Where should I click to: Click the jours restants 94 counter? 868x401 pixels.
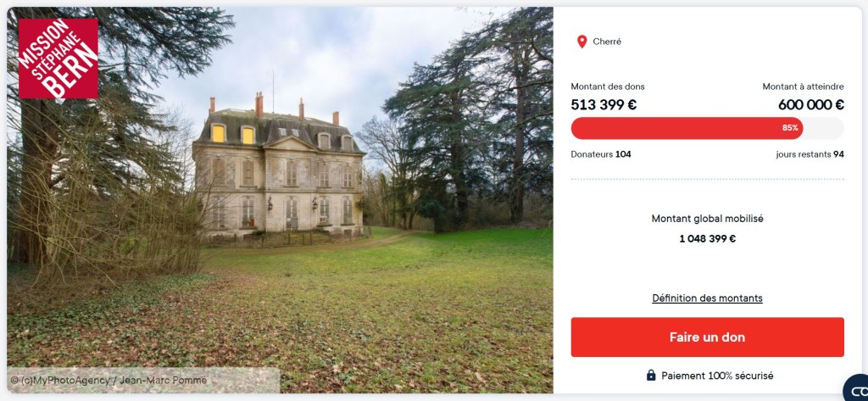(810, 154)
